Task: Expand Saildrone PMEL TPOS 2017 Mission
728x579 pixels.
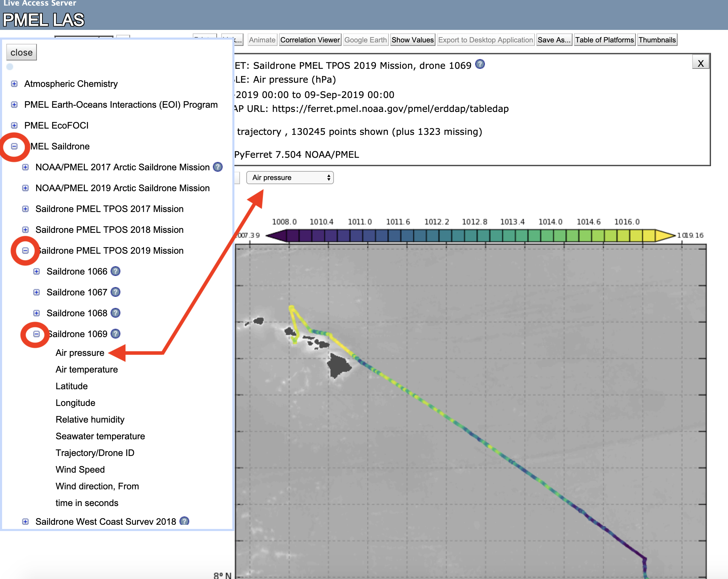Action: pos(25,209)
